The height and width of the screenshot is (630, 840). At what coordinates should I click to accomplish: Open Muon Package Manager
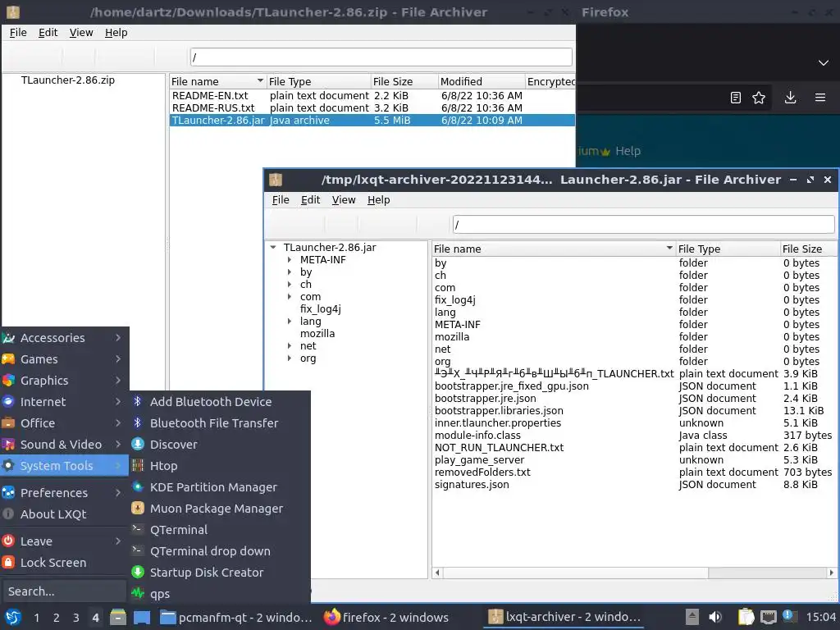(x=220, y=509)
